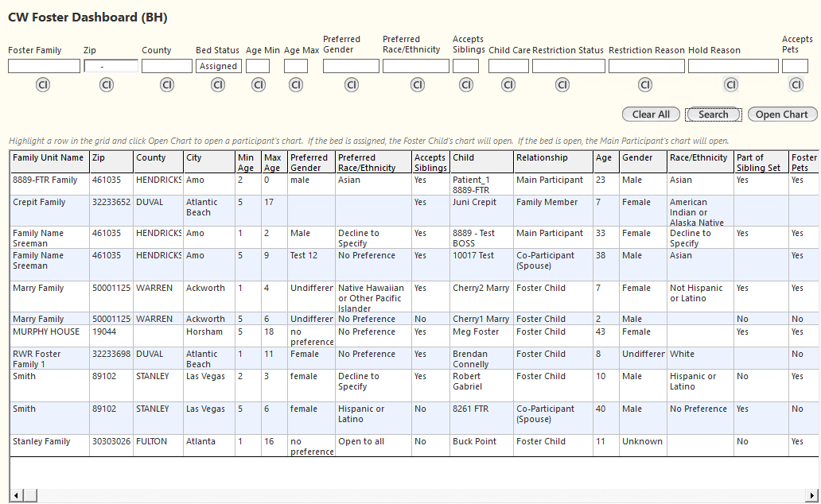Click the clear icon under County field
The image size is (821, 504).
pyautogui.click(x=167, y=85)
